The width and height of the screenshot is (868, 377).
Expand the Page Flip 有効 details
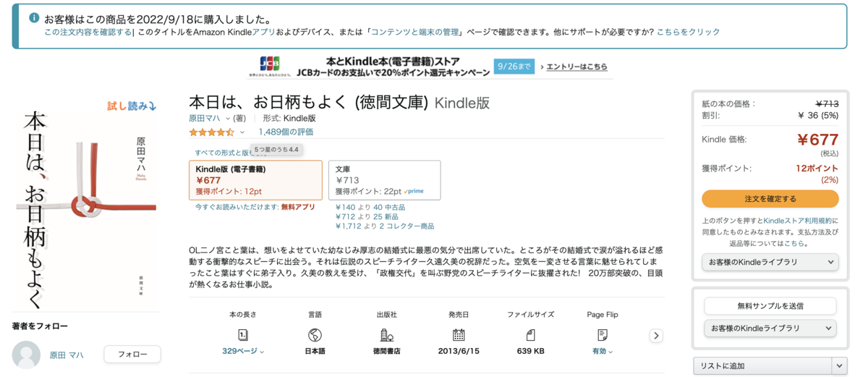coord(603,351)
